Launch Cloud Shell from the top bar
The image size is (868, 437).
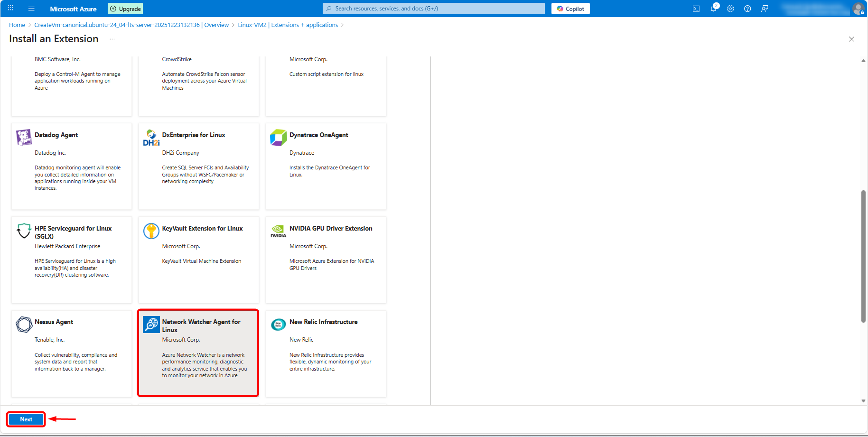tap(696, 9)
